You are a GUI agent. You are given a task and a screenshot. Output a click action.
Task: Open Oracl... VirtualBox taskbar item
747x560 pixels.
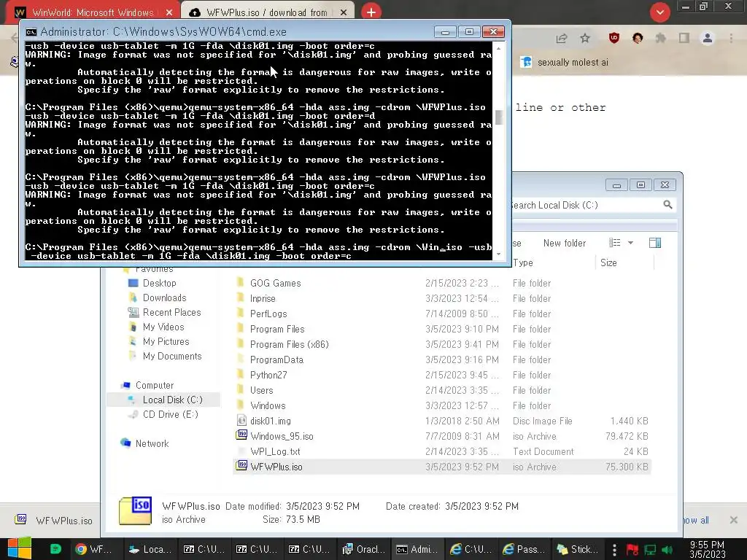(x=365, y=549)
